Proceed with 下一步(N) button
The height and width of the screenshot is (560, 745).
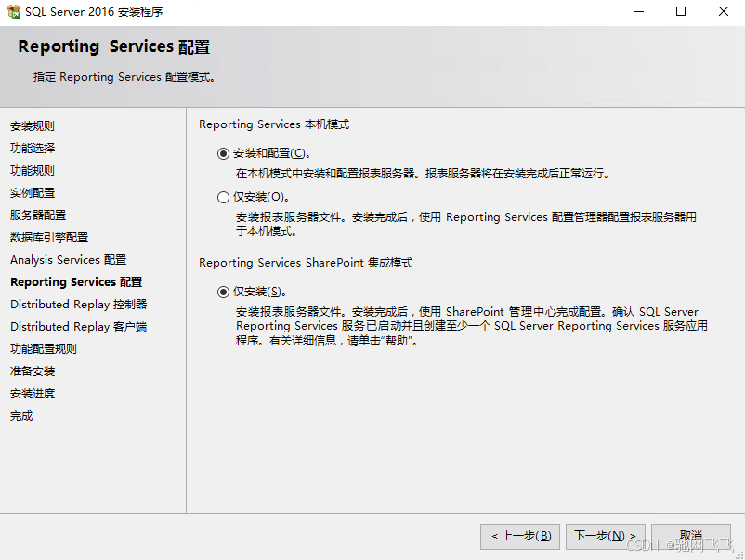tap(606, 536)
